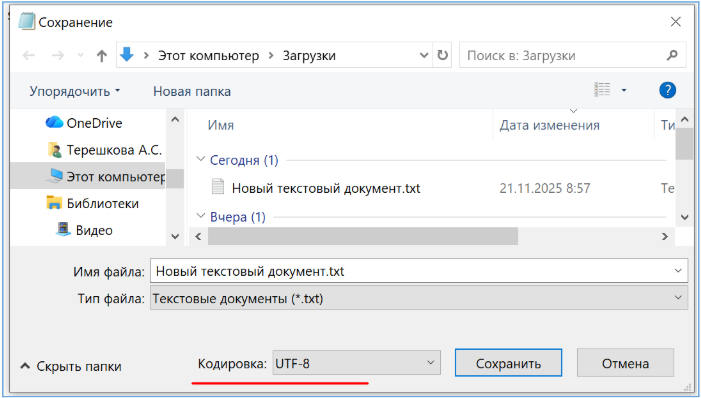The width and height of the screenshot is (701, 398).
Task: Collapse the Вчера (1) group
Action: coord(201,216)
